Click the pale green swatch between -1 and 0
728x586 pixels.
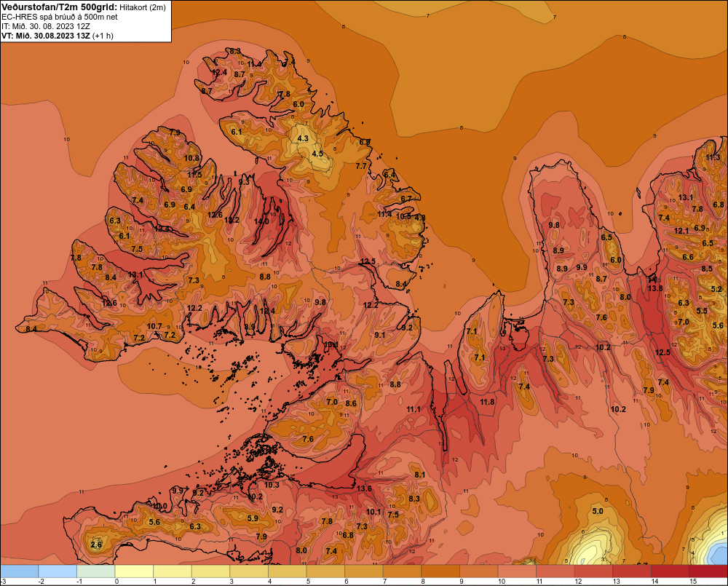95,571
